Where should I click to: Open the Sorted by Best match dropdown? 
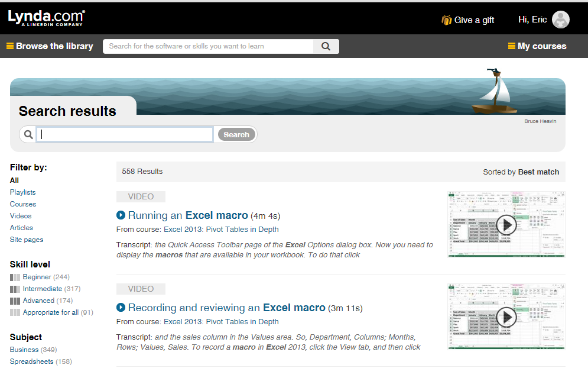pos(521,172)
